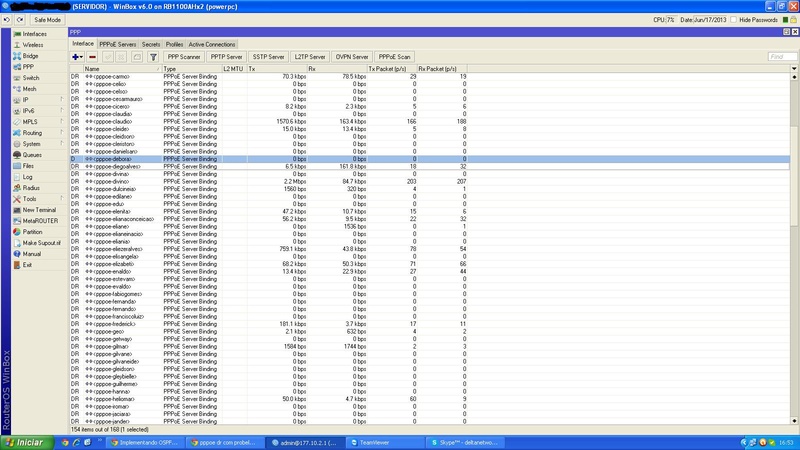Click the Redo arrow icon

(20, 20)
